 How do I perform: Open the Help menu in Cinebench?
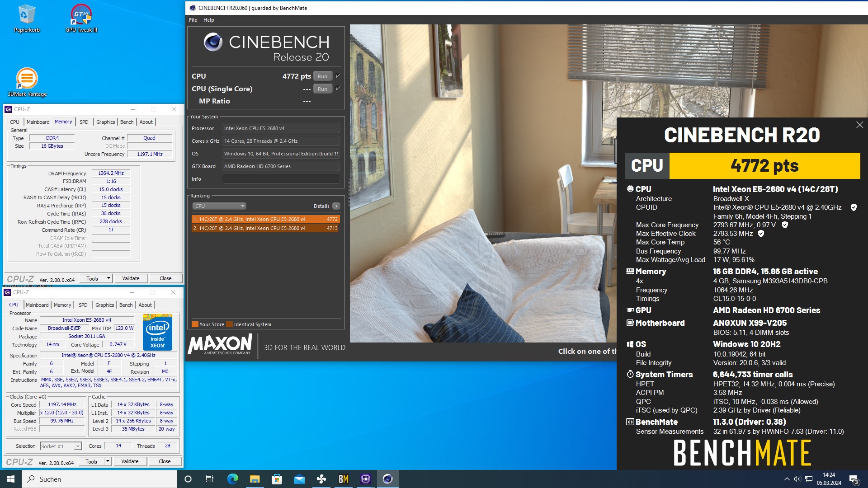208,20
